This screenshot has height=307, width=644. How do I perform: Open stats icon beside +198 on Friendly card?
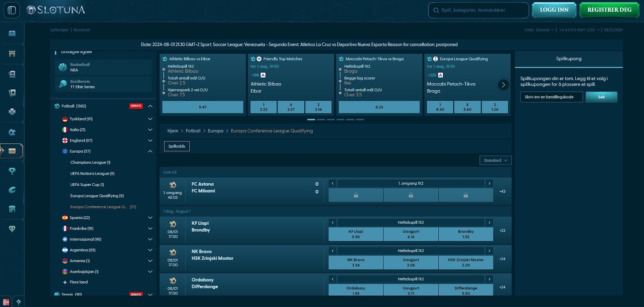[263, 75]
